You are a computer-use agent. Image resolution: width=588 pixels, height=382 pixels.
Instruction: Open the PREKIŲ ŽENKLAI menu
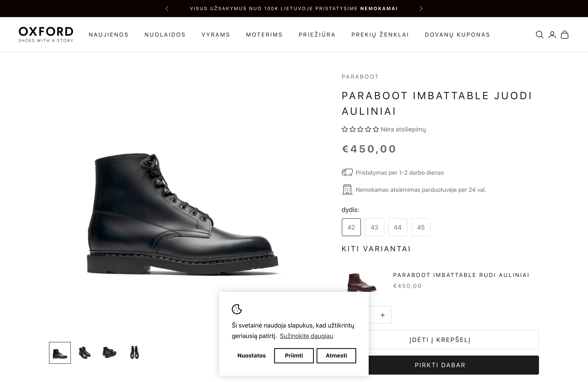(x=380, y=35)
